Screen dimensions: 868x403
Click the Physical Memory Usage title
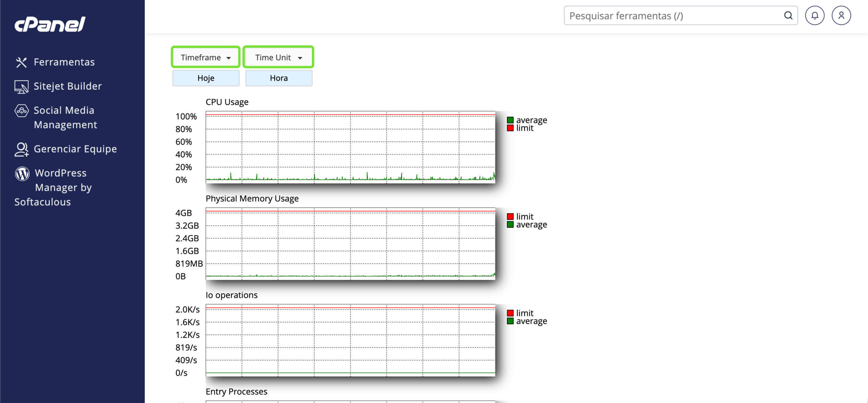coord(252,199)
